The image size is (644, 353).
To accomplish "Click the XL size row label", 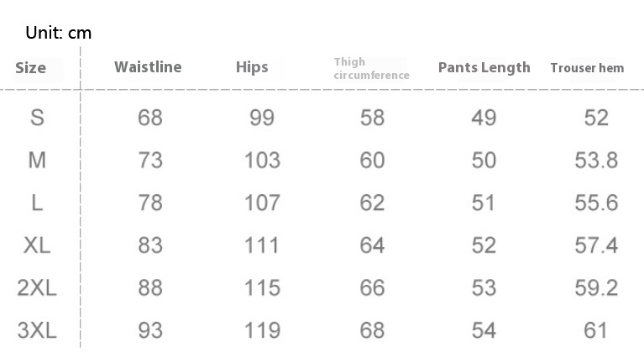I will [x=37, y=245].
